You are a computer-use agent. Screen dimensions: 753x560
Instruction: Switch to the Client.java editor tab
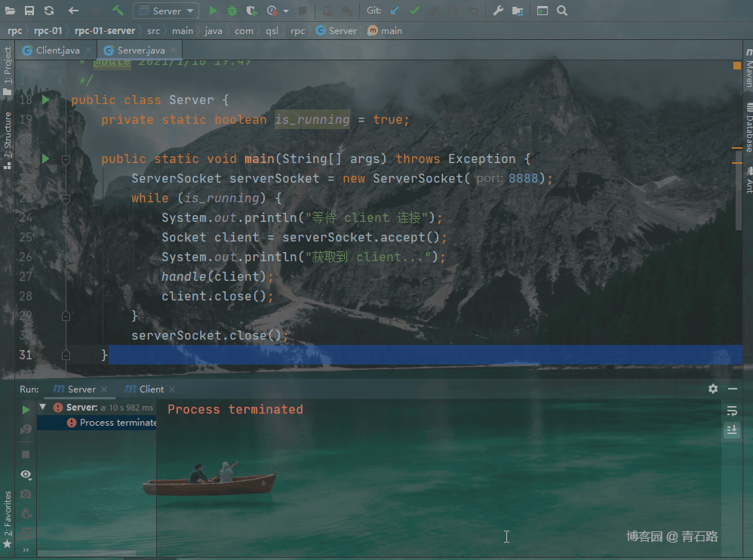[57, 50]
